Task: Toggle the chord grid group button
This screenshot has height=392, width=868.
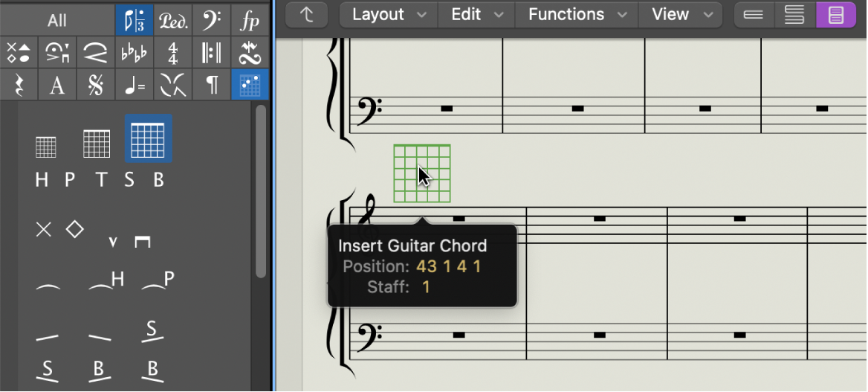Action: pyautogui.click(x=250, y=86)
